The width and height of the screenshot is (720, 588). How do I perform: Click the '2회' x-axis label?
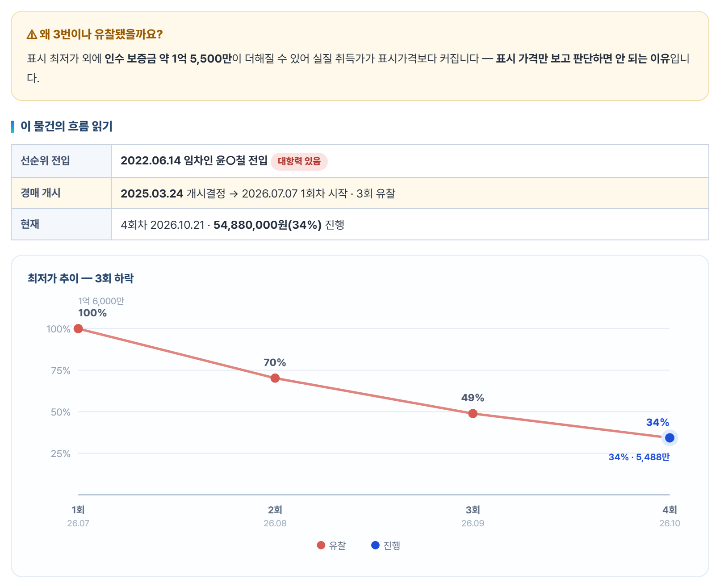275,510
